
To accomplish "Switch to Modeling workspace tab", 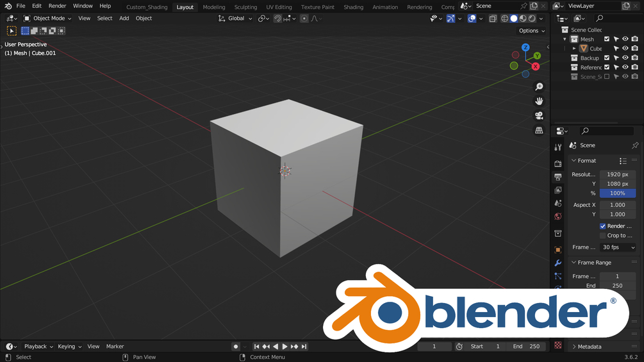I will 214,7.
